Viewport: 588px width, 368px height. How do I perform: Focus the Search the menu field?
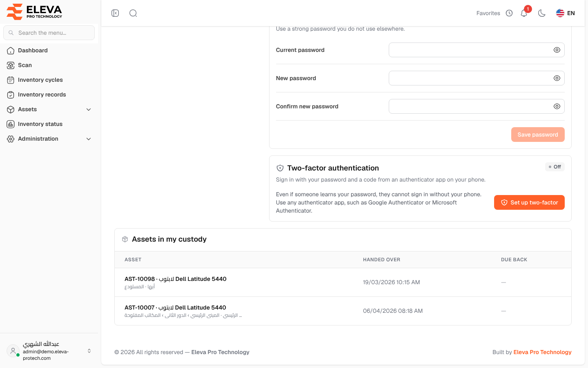click(x=49, y=33)
